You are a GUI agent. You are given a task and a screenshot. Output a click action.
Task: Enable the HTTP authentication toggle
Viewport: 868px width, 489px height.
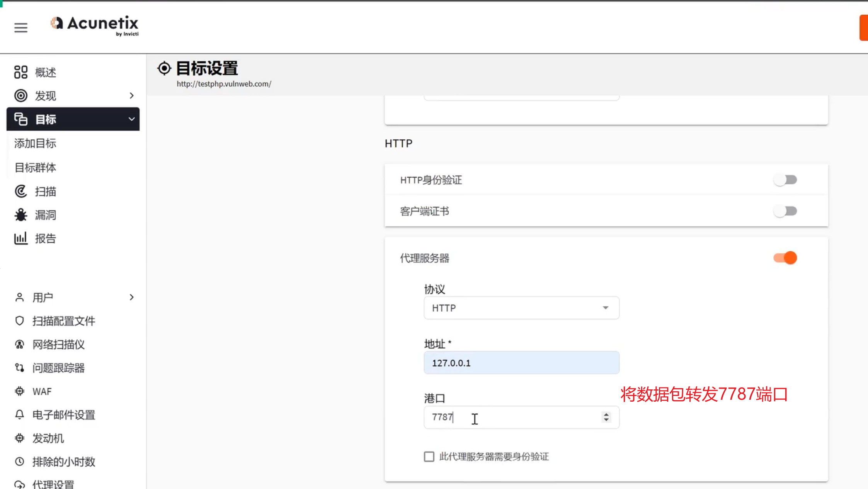pyautogui.click(x=785, y=180)
